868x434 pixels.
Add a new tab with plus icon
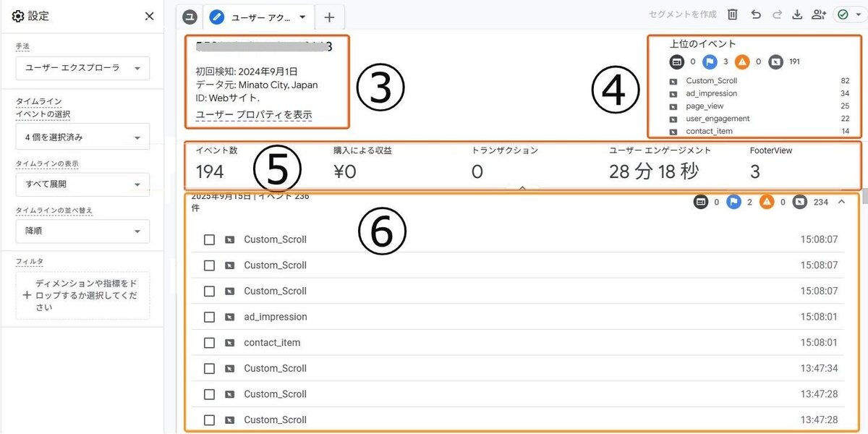point(329,17)
